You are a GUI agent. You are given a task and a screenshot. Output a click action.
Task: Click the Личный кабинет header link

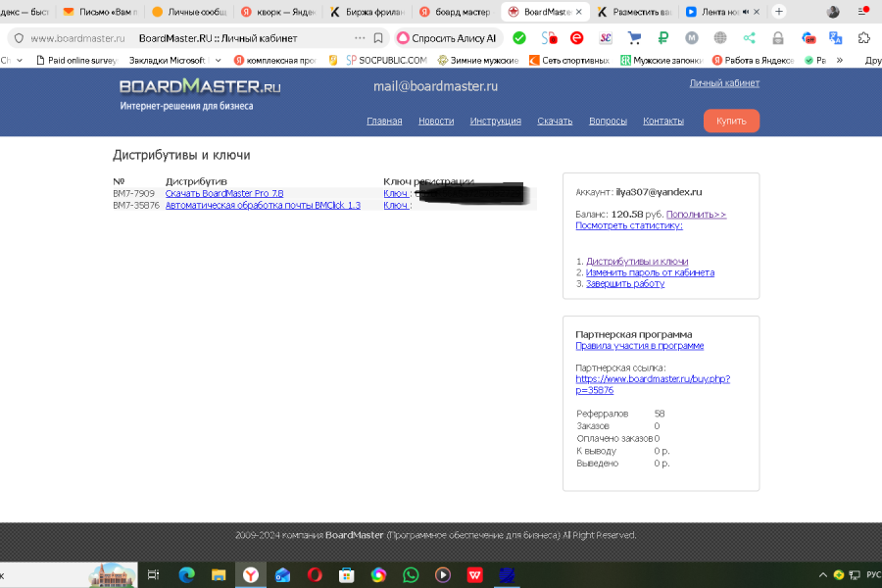724,83
